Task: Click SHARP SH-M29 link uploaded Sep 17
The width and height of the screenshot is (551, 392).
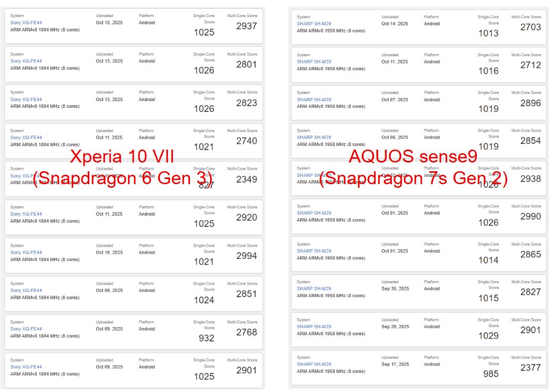Action: click(314, 364)
